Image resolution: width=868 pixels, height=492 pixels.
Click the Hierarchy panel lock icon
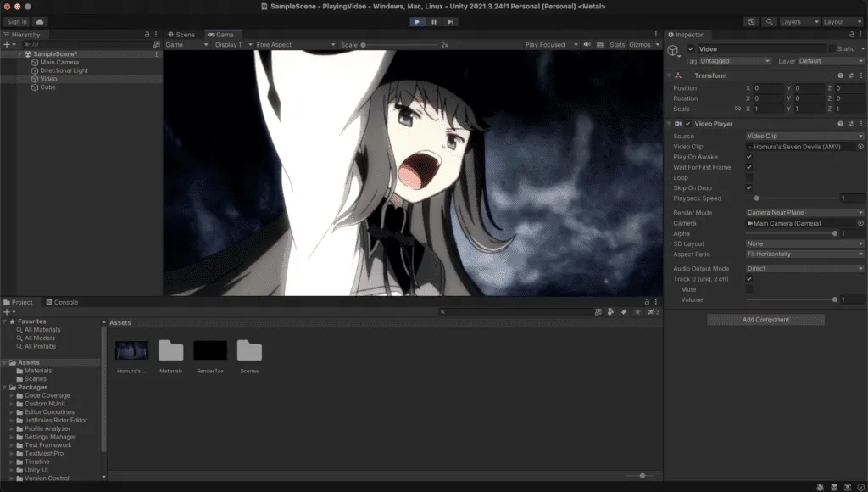(147, 34)
